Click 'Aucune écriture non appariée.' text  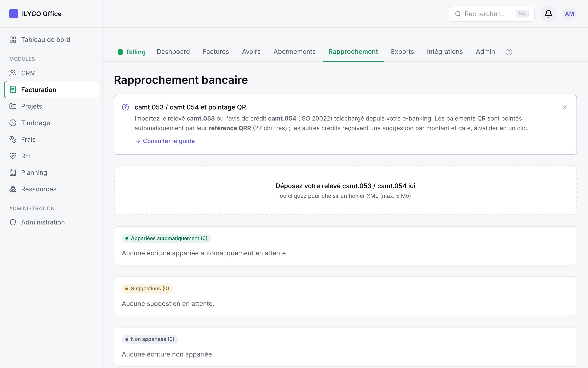tap(168, 354)
